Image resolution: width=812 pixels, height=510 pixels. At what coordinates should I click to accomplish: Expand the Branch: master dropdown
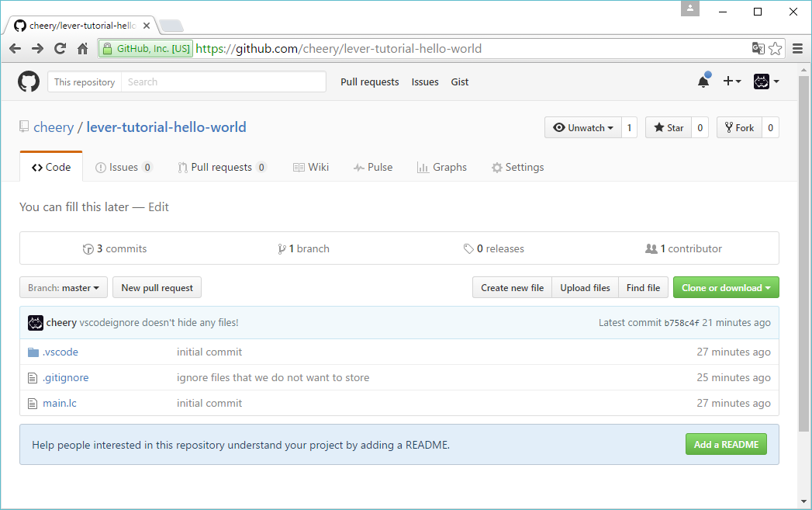point(63,288)
